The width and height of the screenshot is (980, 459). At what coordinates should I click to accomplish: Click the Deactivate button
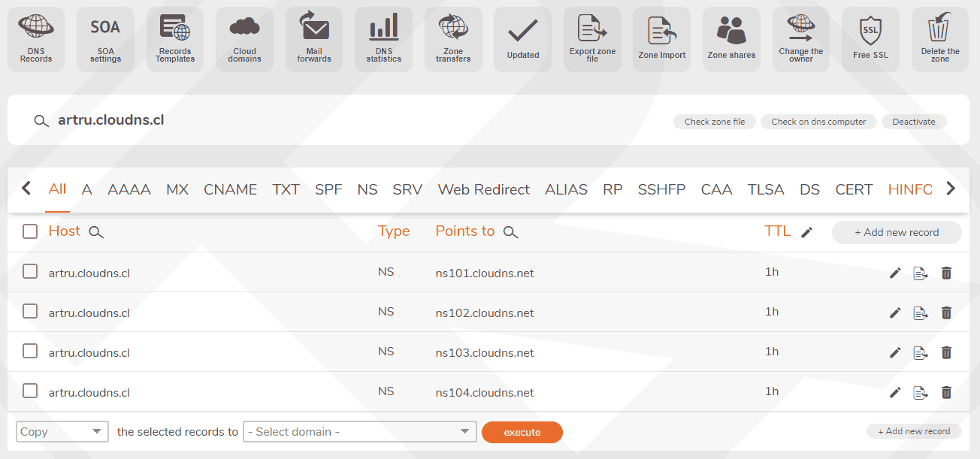[x=914, y=122]
